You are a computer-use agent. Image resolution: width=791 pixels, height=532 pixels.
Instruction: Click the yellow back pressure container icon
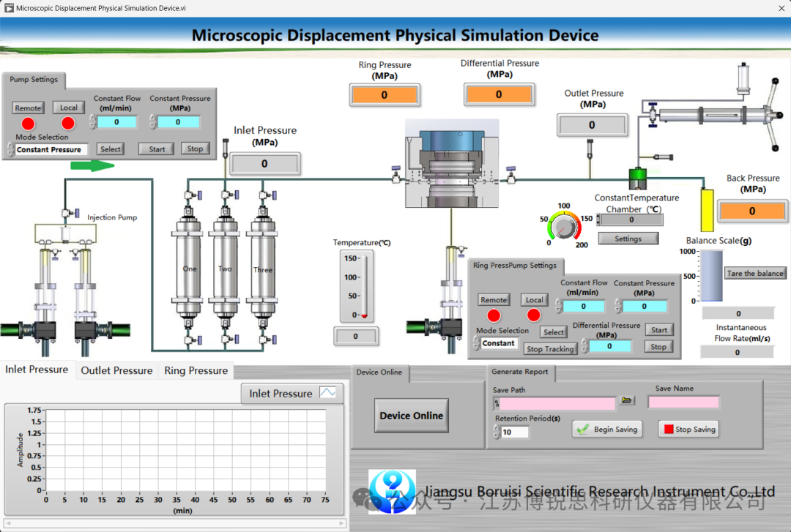click(707, 210)
